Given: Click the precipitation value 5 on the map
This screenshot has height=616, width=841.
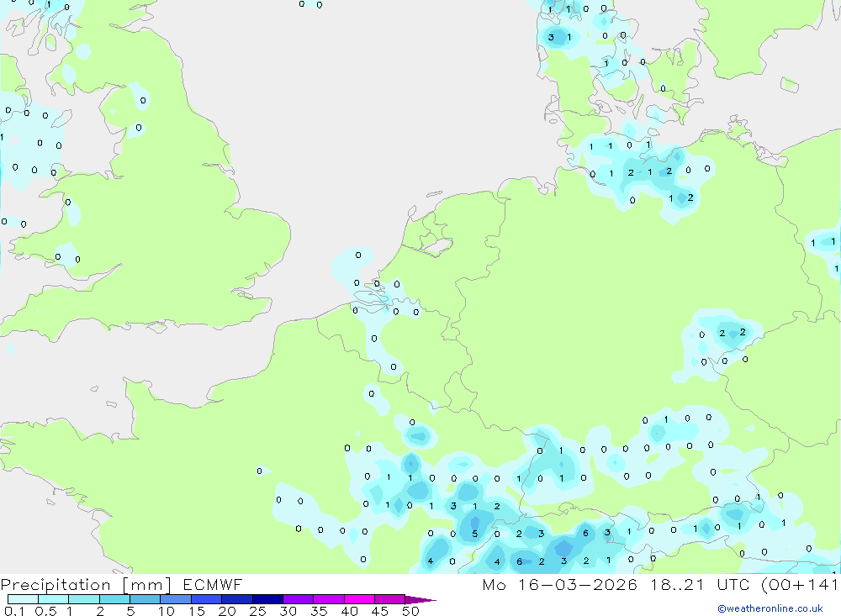Looking at the screenshot, I should pyautogui.click(x=474, y=534).
